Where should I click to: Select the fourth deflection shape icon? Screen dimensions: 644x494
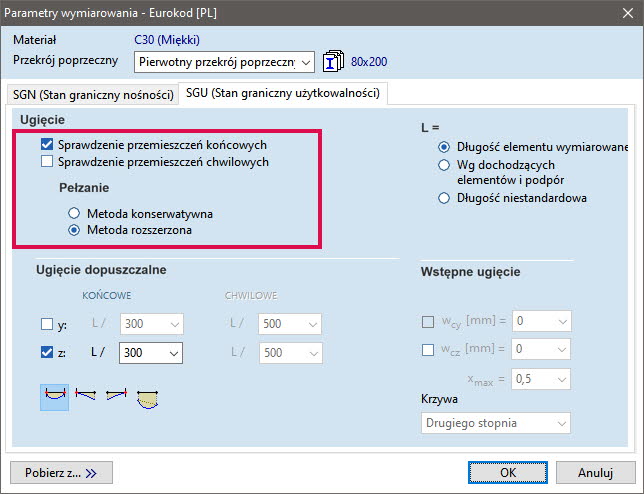(148, 398)
